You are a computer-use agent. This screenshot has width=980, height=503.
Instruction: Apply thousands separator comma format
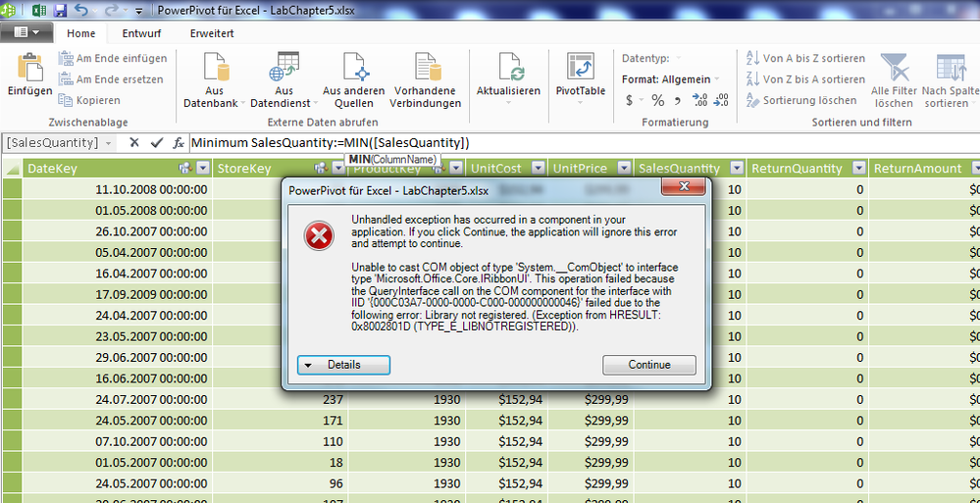(x=678, y=100)
